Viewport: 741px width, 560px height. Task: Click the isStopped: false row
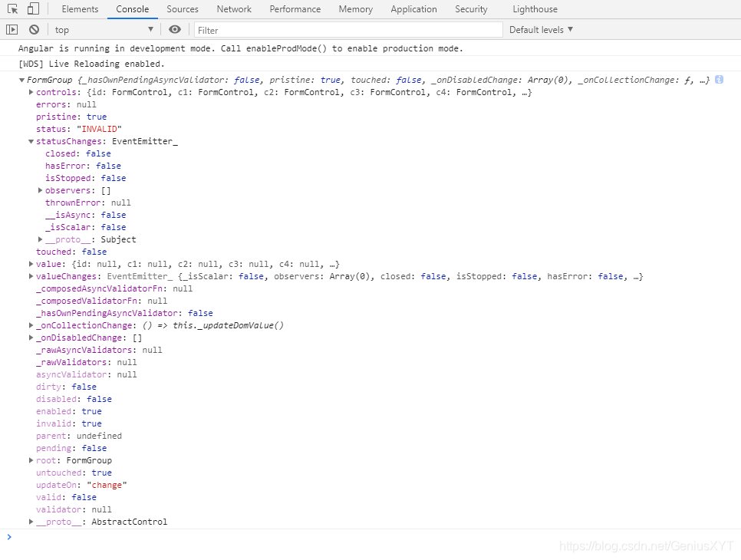pos(86,178)
